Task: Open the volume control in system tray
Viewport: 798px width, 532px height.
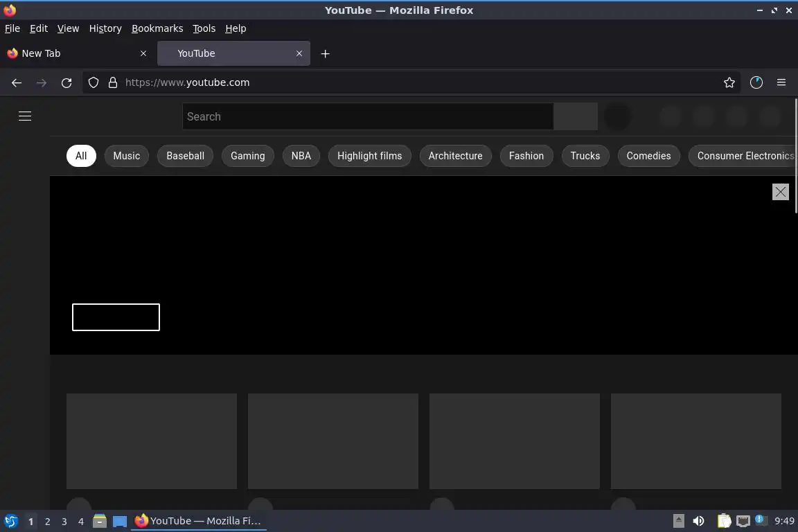Action: pos(699,521)
